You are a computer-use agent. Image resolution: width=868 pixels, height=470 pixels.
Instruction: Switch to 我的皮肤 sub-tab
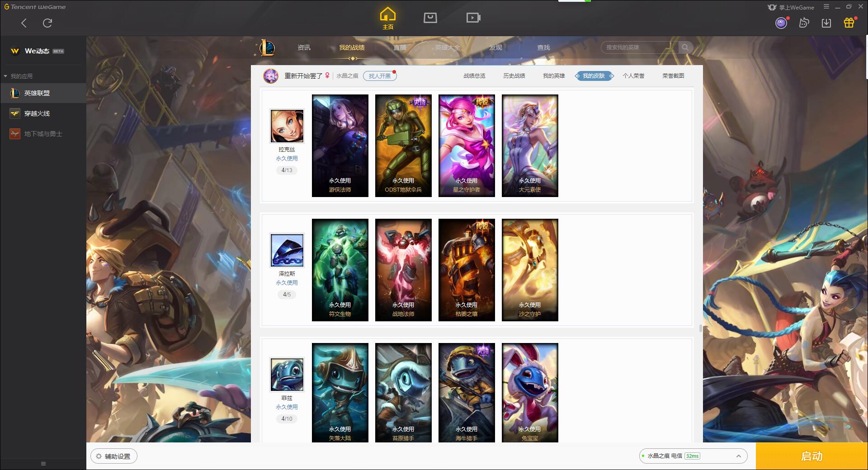(594, 76)
